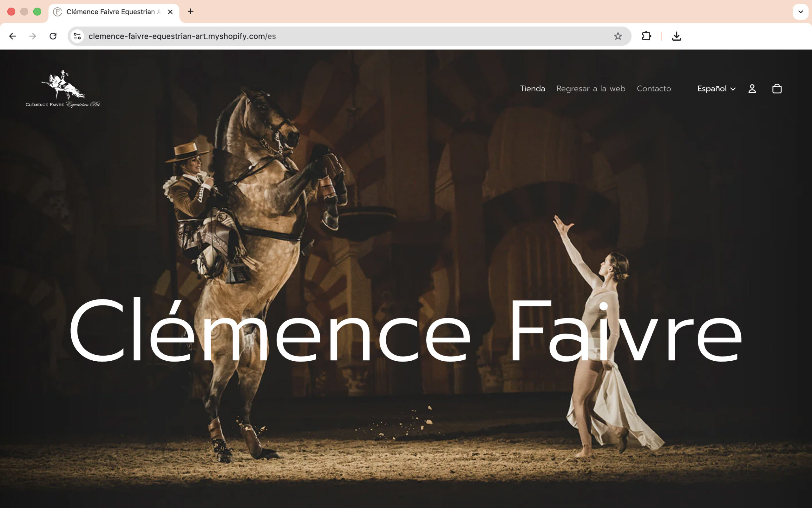This screenshot has width=812, height=508.
Task: Open the Contacto page link
Action: (654, 89)
